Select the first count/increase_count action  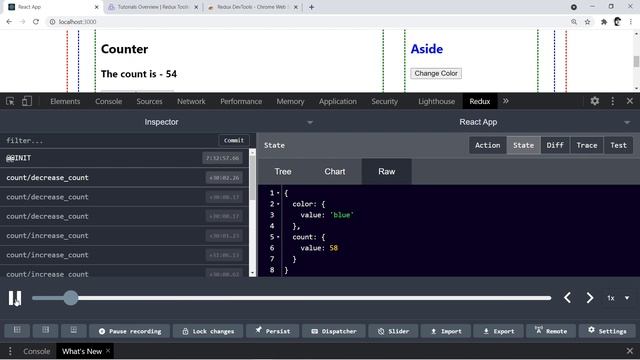coord(124,236)
